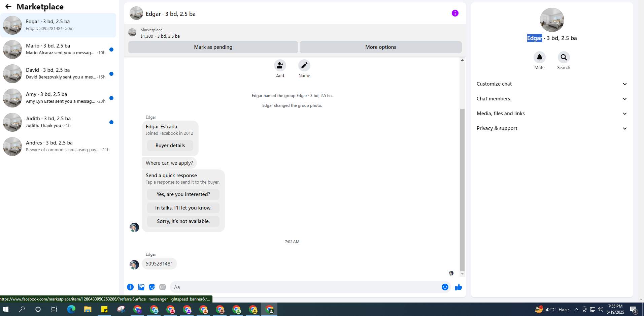Open conversation information via purple info icon
The height and width of the screenshot is (316, 644).
click(455, 13)
